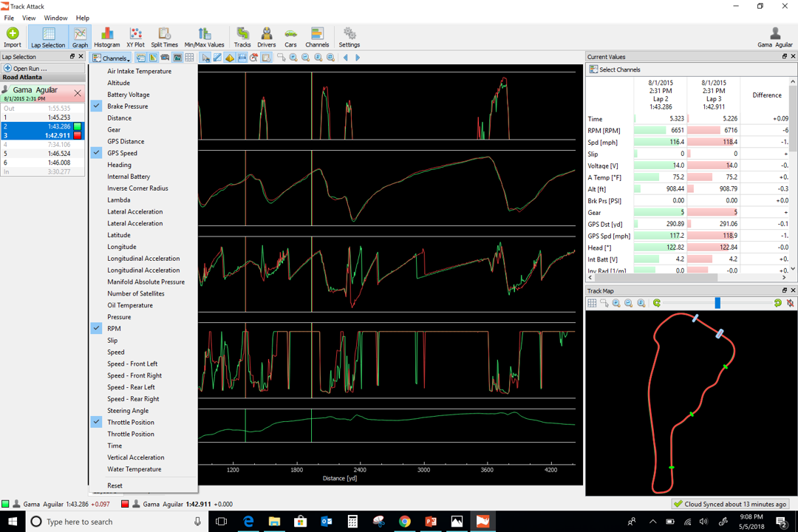Open the Split Times view
This screenshot has height=532, width=798.
click(x=164, y=37)
